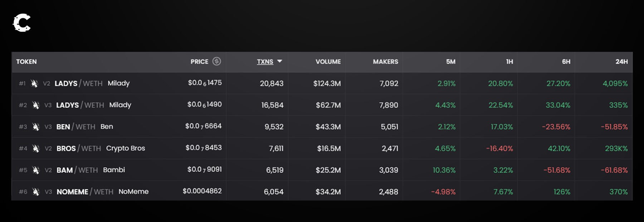Sort the table by the VOLUME column

pos(328,61)
